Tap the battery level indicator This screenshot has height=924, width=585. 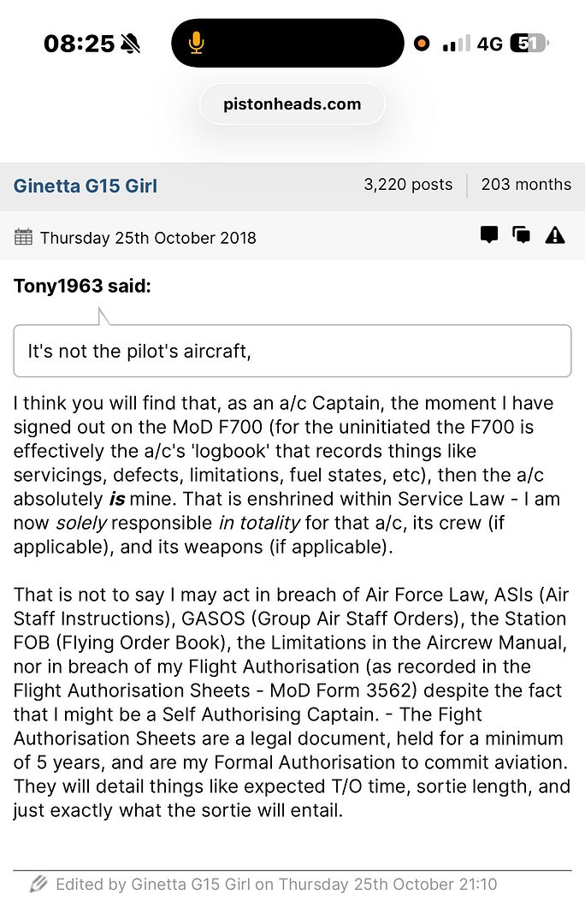tap(529, 44)
